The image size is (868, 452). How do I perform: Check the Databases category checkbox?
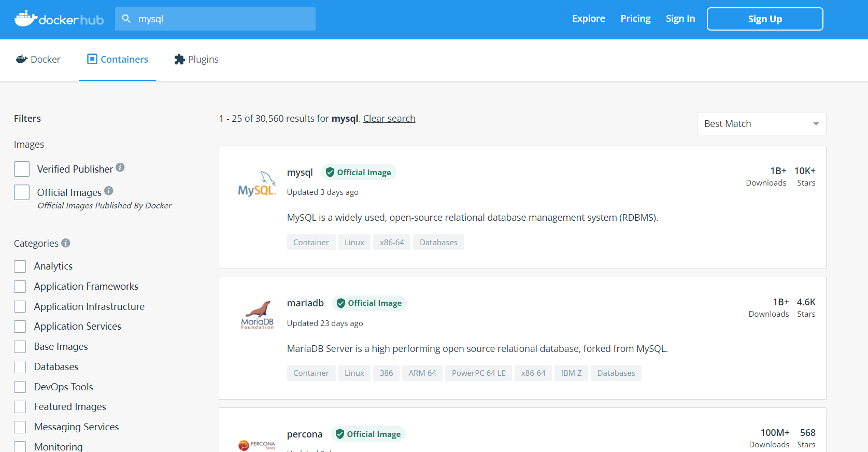[x=20, y=367]
